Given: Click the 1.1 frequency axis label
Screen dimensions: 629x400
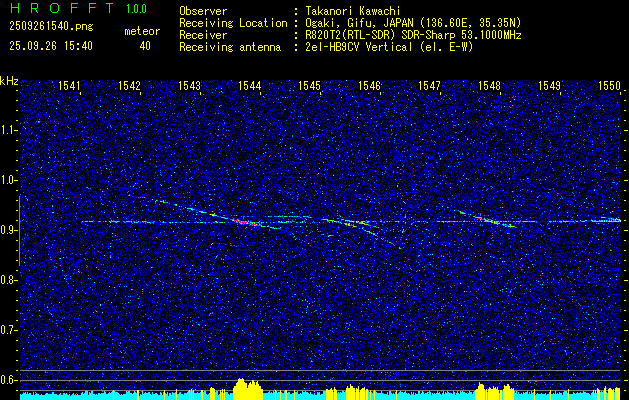Looking at the screenshot, I should pyautogui.click(x=8, y=130).
